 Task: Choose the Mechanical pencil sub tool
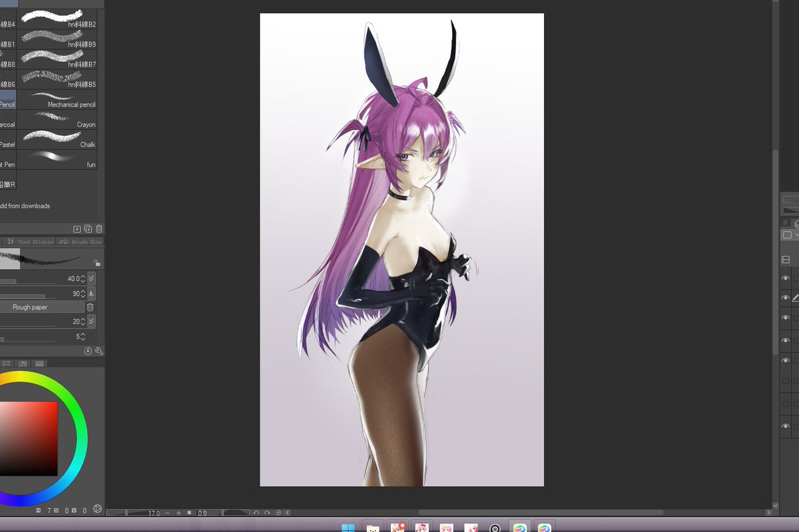tap(57, 99)
